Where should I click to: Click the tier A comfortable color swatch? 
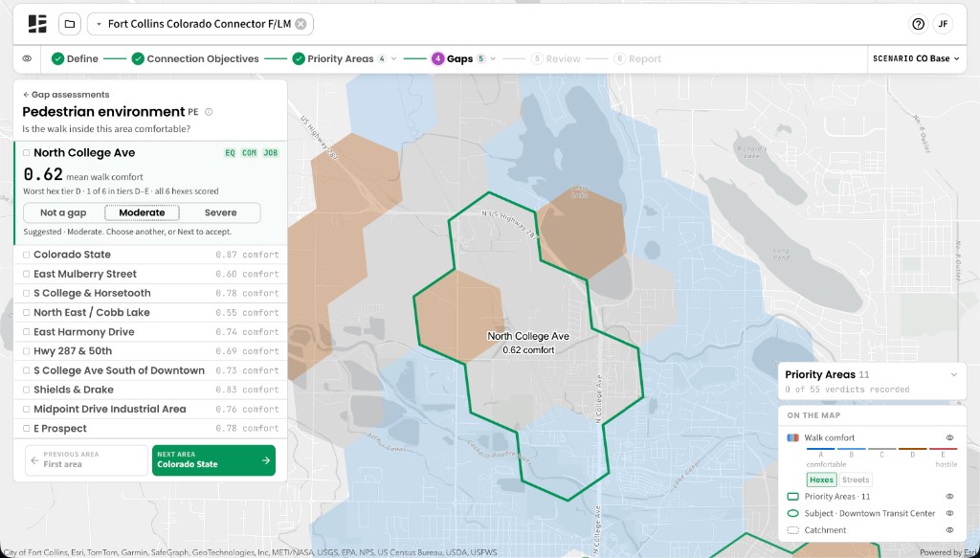tap(820, 449)
